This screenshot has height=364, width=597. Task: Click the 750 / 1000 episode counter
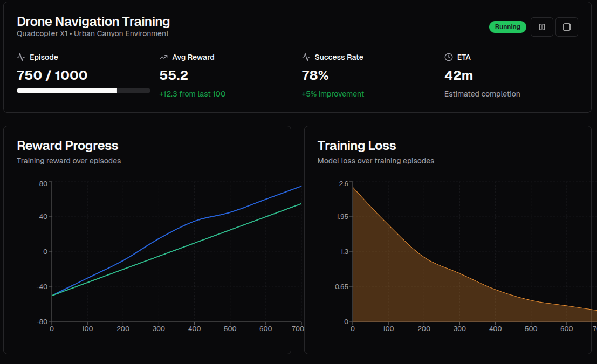pos(52,75)
